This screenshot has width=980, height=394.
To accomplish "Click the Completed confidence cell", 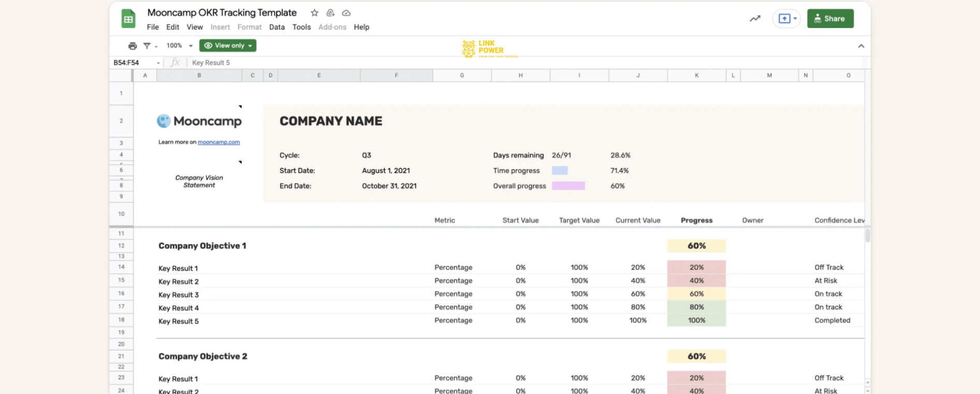I will click(832, 320).
